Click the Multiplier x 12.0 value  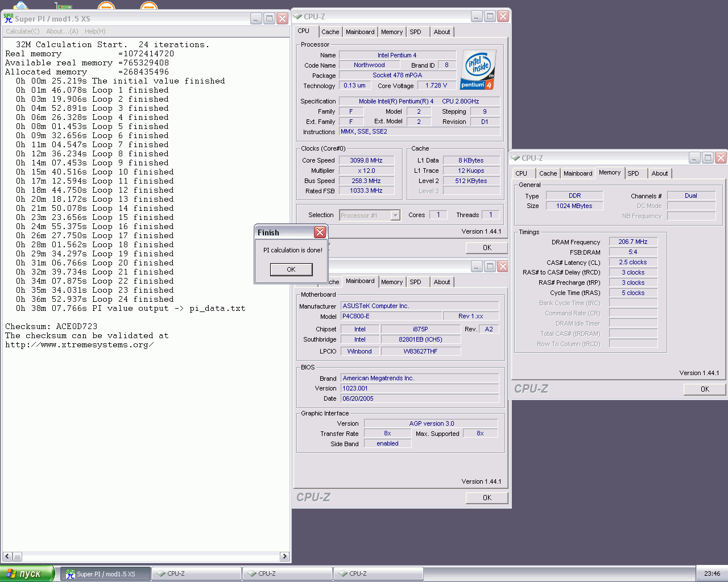point(366,171)
